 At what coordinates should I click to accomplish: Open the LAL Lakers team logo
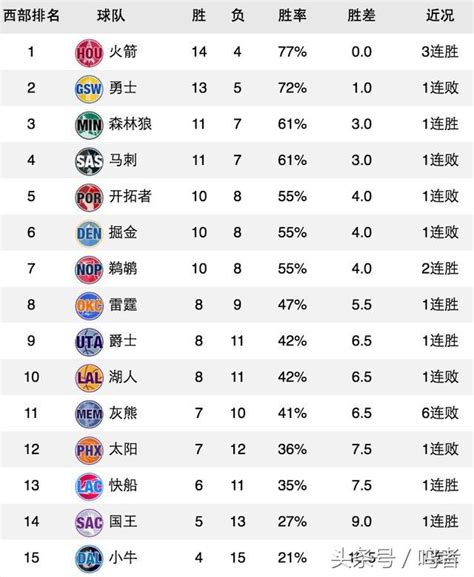coord(89,378)
